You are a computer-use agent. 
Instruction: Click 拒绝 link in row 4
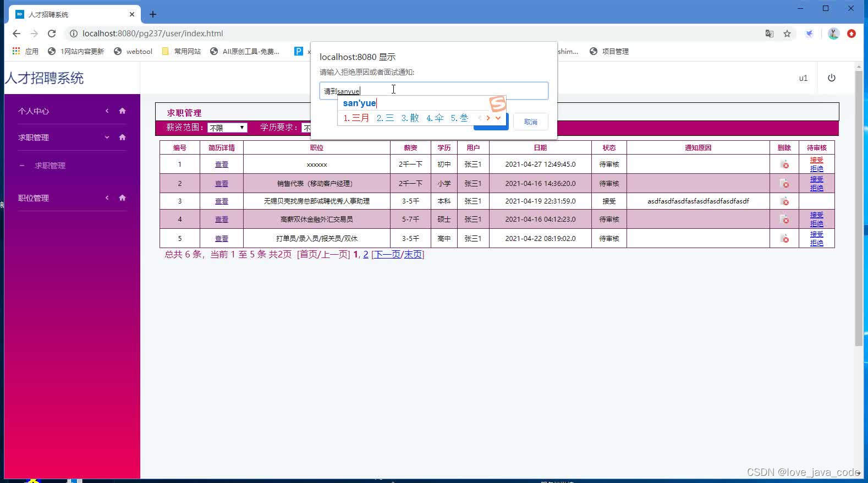pyautogui.click(x=816, y=224)
